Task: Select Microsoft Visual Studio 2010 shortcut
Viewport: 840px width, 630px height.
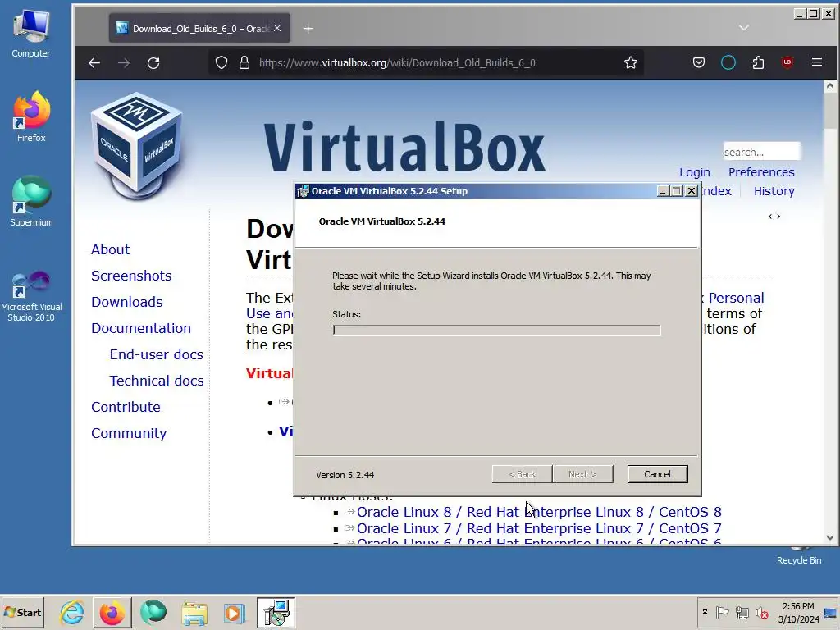Action: [x=31, y=295]
